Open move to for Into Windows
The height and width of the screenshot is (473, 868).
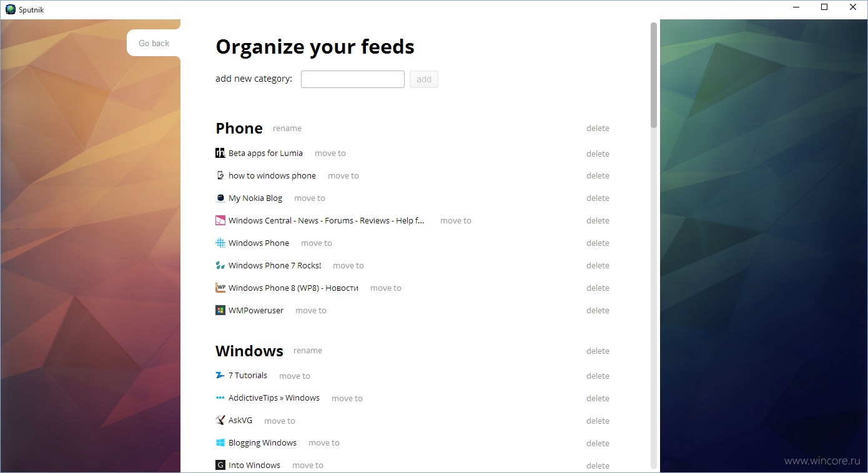308,466
